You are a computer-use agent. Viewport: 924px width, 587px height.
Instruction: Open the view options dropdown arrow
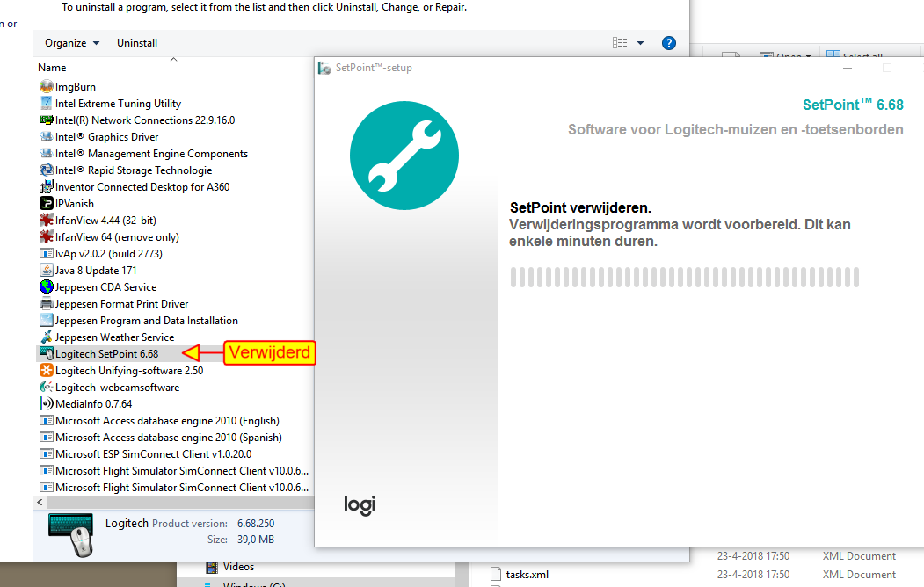[641, 43]
